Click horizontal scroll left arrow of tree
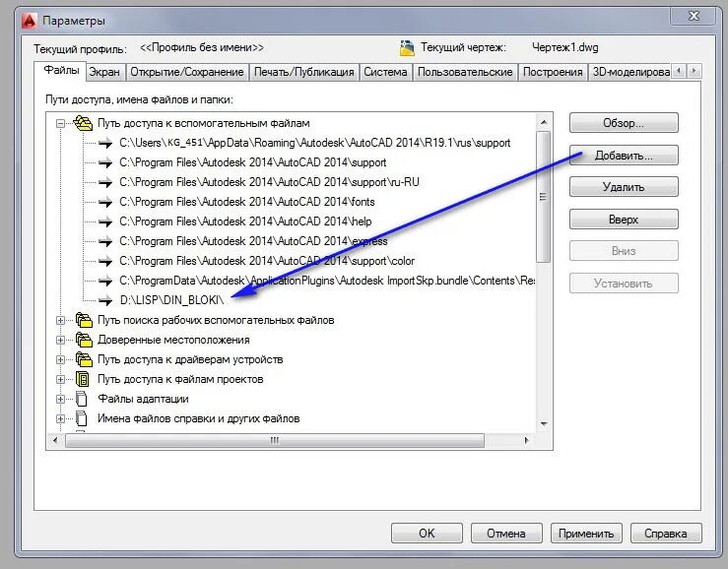Image resolution: width=728 pixels, height=569 pixels. (x=55, y=440)
